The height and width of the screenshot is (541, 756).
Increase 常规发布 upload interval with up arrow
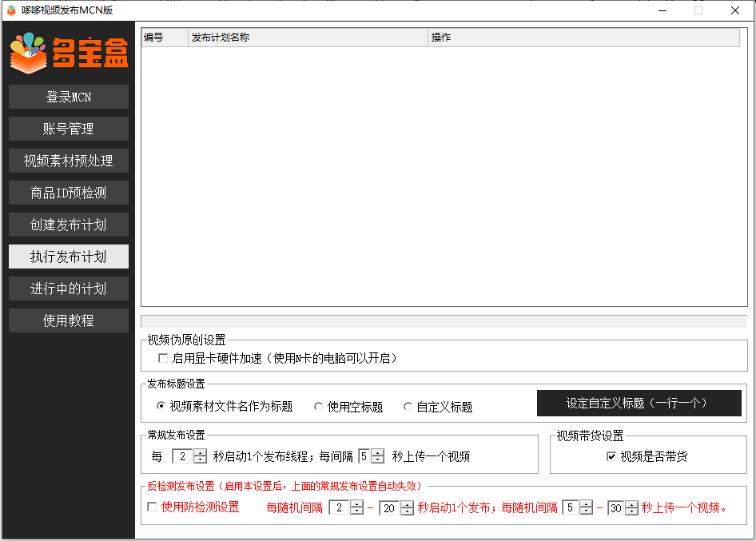(x=378, y=453)
